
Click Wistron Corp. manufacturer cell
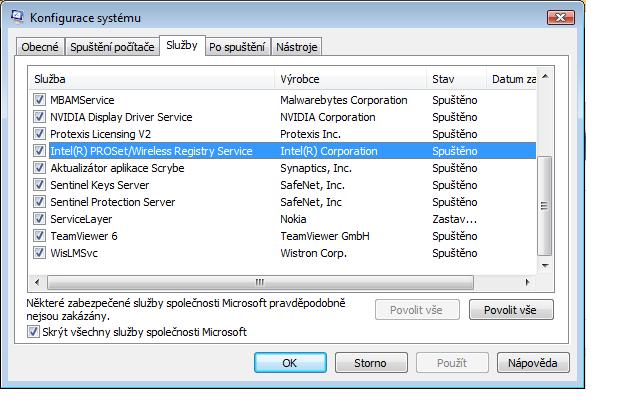tap(313, 253)
